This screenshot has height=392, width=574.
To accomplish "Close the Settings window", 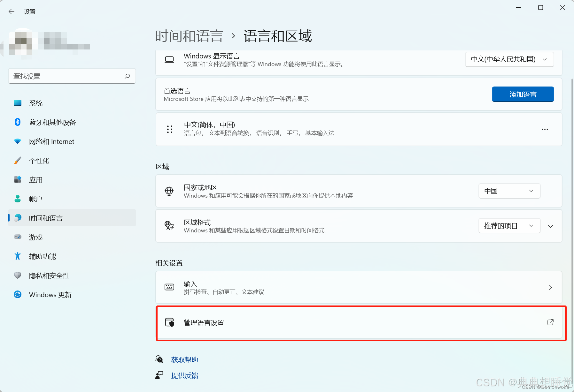I will pos(562,8).
